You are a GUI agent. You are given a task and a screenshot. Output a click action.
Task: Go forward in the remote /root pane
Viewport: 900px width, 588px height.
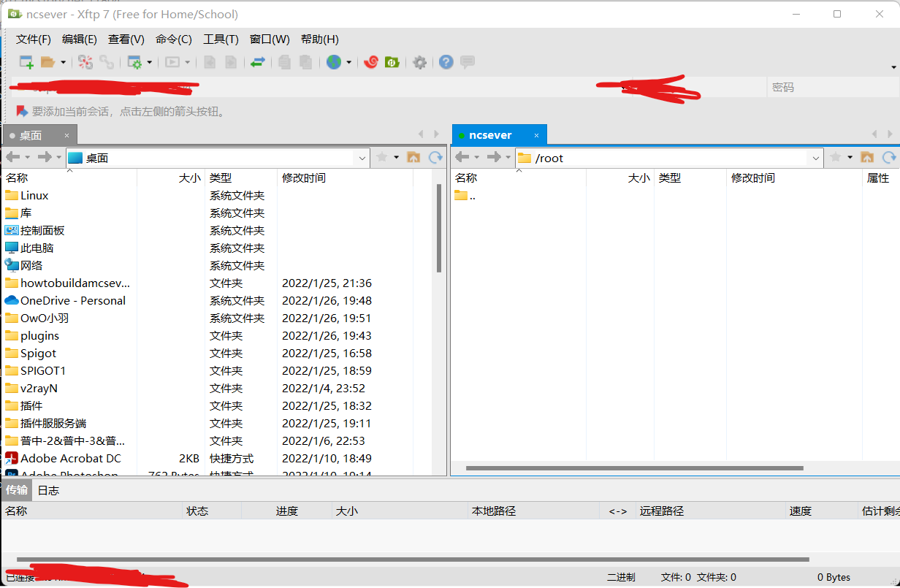pos(494,157)
